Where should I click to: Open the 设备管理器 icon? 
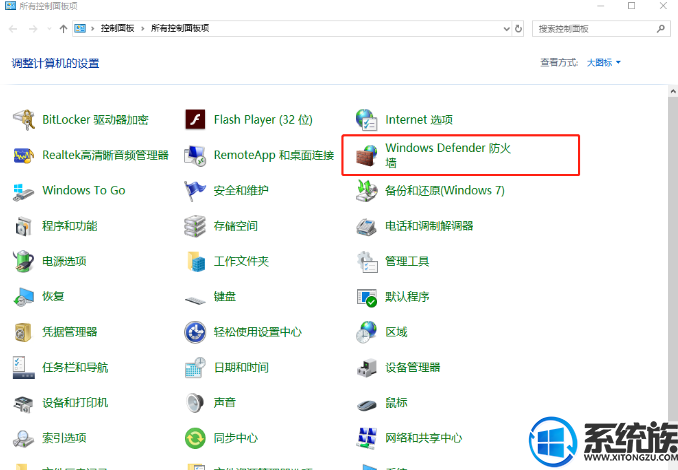point(367,368)
